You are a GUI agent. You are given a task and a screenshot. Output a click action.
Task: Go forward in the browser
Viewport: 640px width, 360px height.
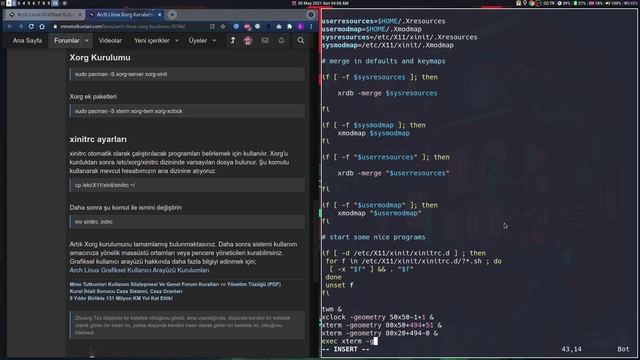[x=20, y=27]
